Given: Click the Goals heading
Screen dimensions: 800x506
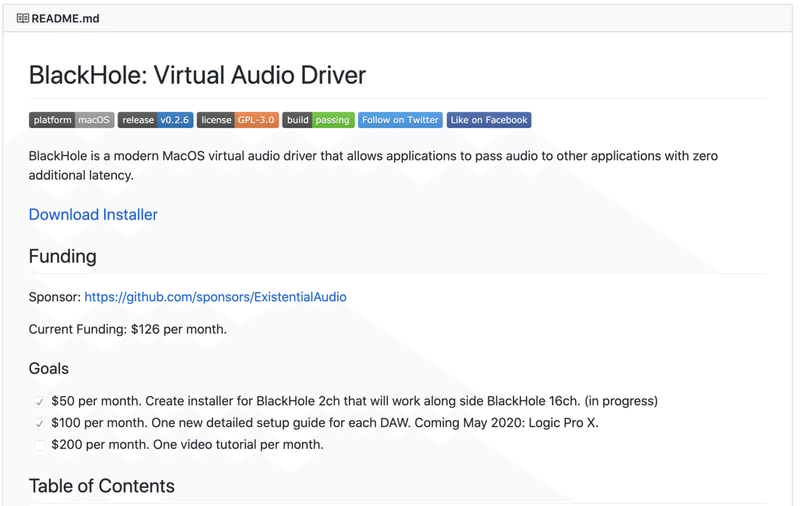Looking at the screenshot, I should 48,368.
